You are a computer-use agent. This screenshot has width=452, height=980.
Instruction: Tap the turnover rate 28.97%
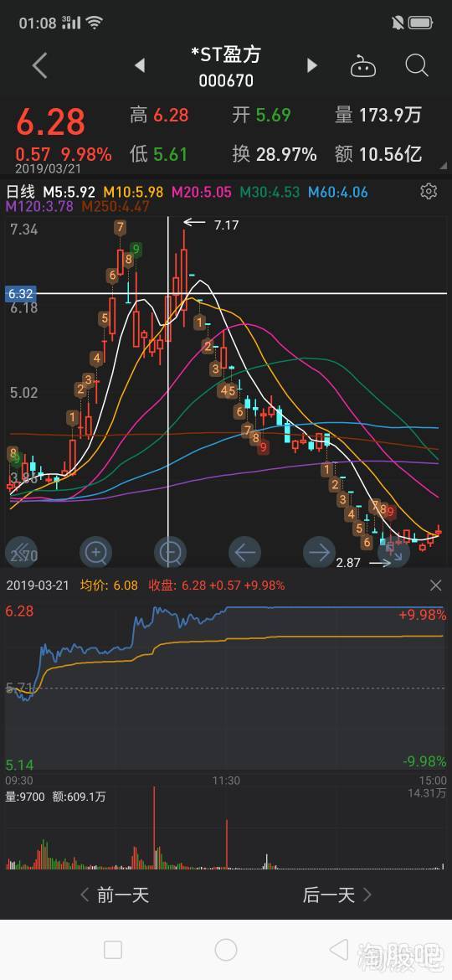point(286,154)
